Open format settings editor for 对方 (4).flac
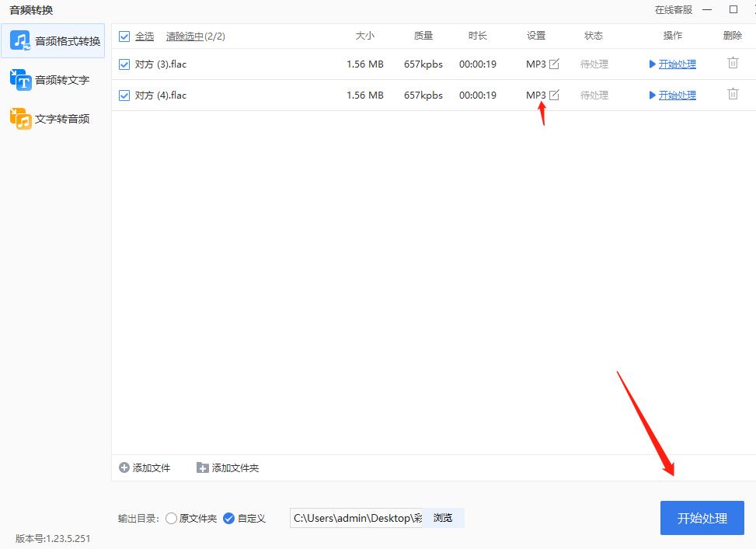Image resolution: width=756 pixels, height=549 pixels. tap(554, 95)
